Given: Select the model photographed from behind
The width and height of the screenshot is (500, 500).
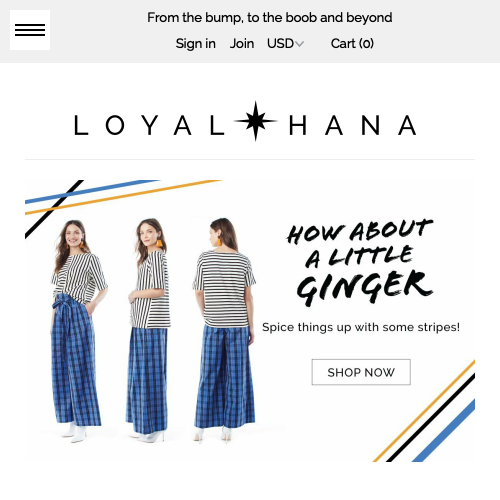Looking at the screenshot, I should pos(224,330).
